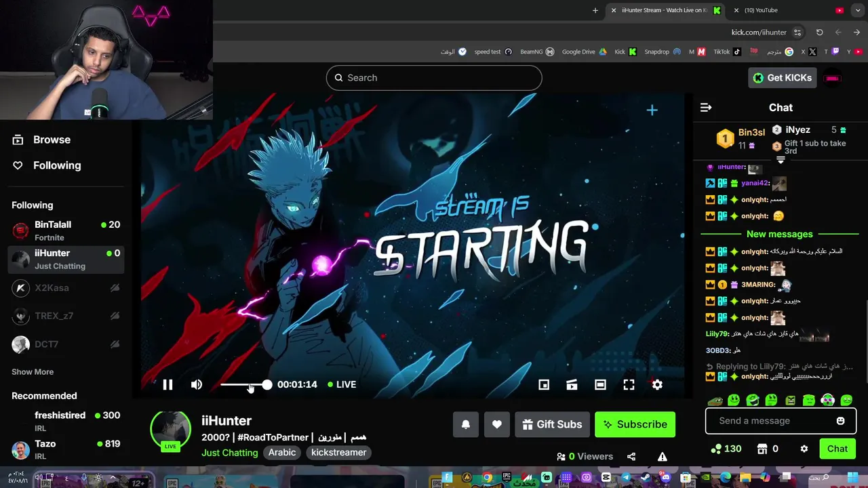Click the Kick search box
This screenshot has width=868, height=488.
(x=434, y=78)
